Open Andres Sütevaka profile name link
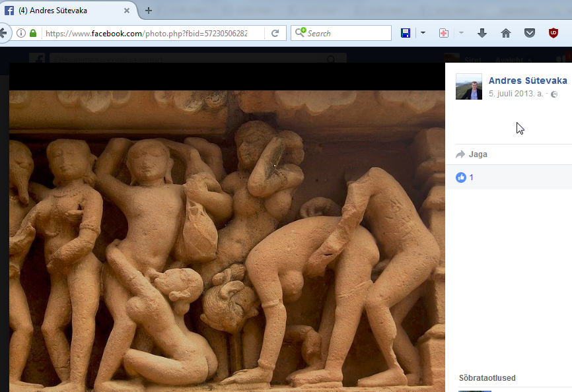Viewport: 572px width, 392px height. coord(528,81)
